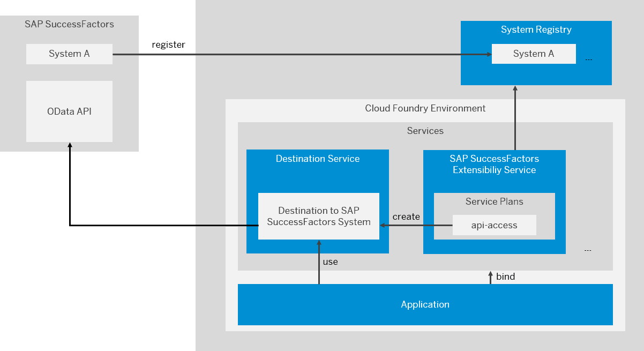Click the register arrow label

coord(168,45)
